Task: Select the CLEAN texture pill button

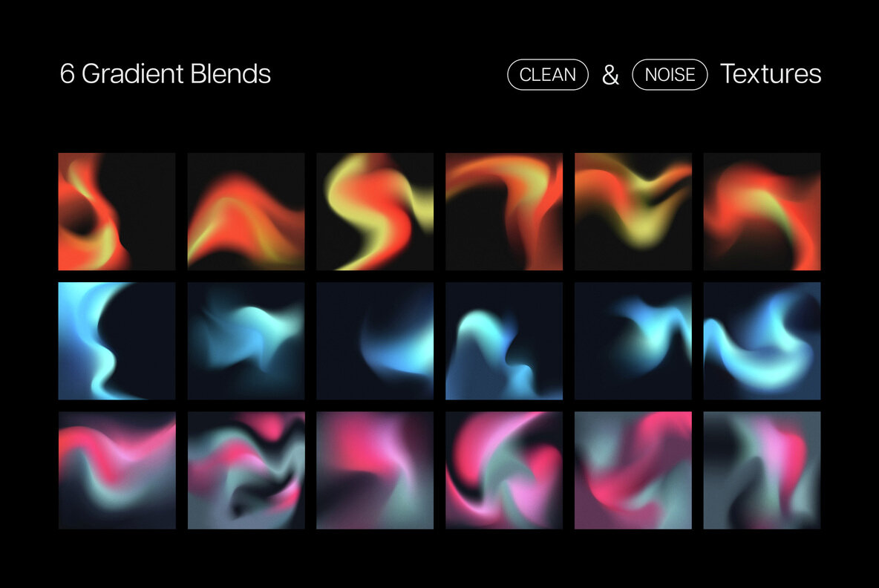Action: coord(547,74)
